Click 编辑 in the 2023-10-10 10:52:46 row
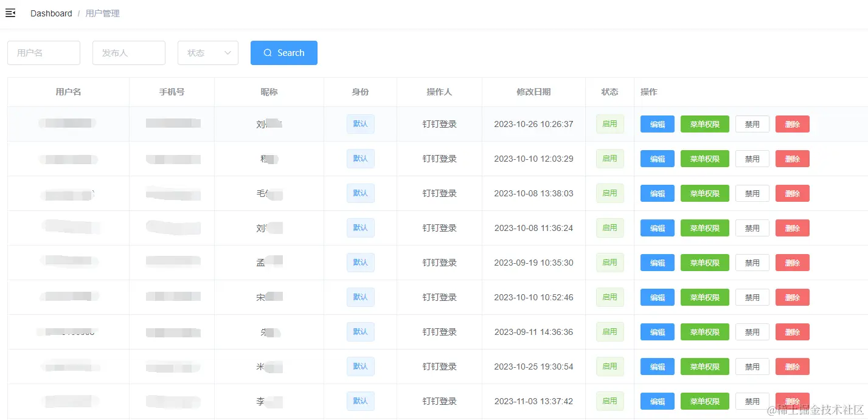Viewport: 868px width, 420px height. [x=658, y=297]
